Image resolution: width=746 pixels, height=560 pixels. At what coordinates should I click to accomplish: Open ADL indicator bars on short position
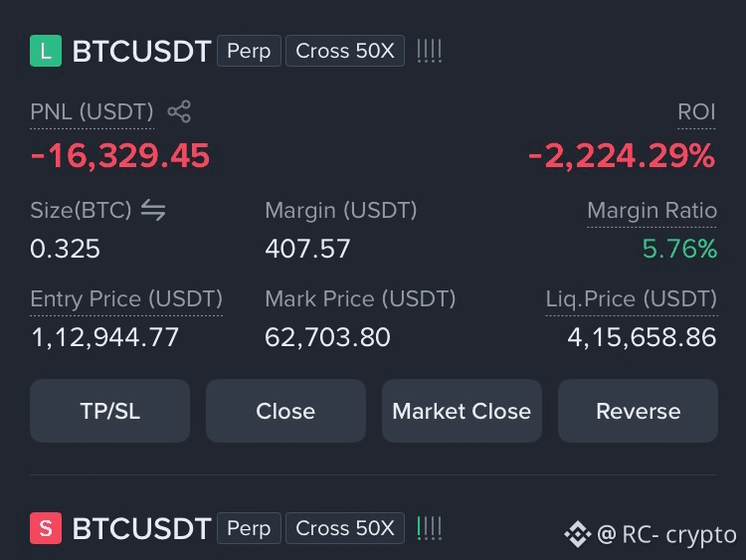(429, 528)
